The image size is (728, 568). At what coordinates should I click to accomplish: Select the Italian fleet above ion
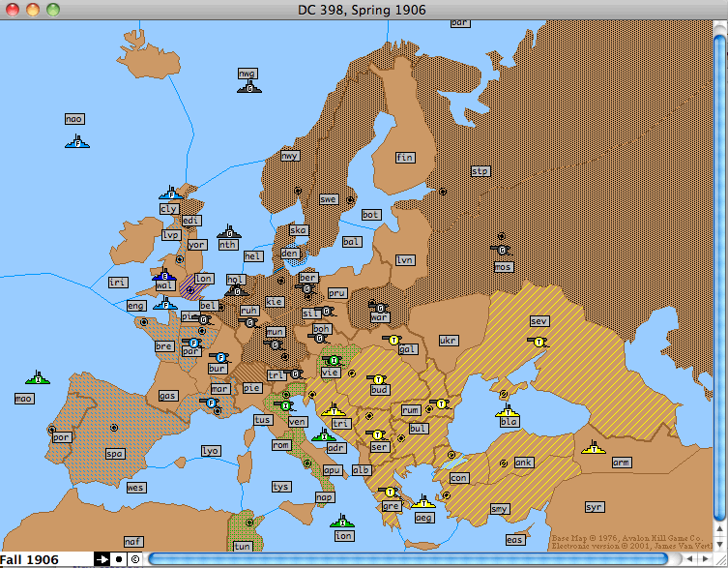tap(342, 521)
